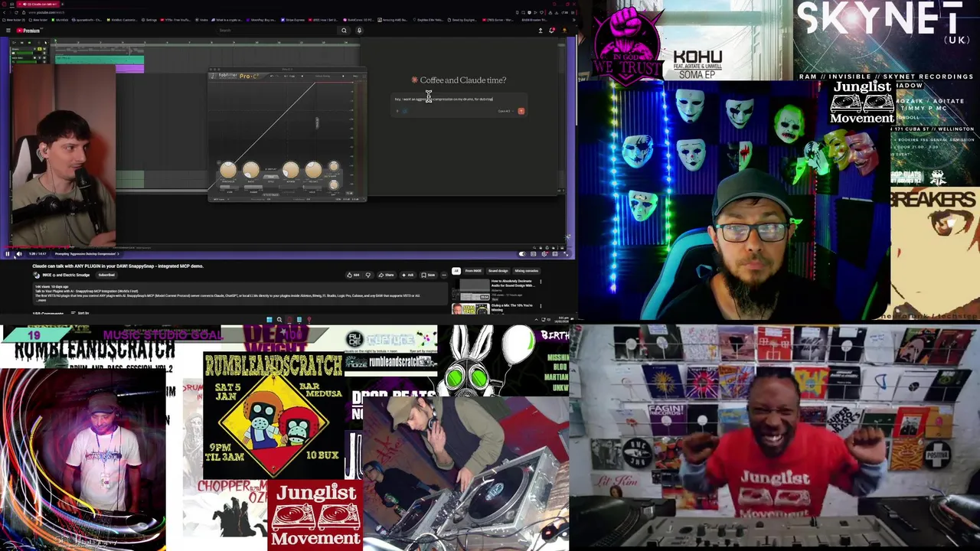Click the Ask button under the video
The image size is (980, 551).
click(408, 275)
